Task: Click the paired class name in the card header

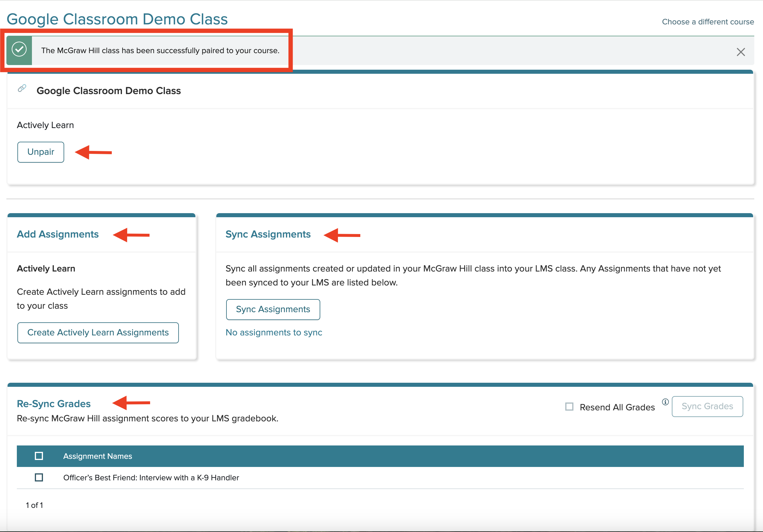Action: pyautogui.click(x=109, y=91)
